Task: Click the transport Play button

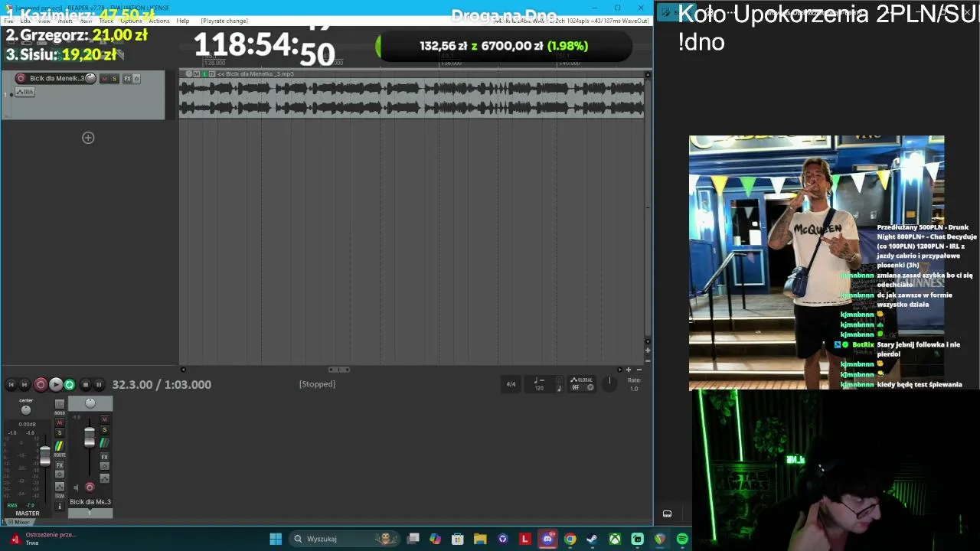Action: (x=56, y=385)
